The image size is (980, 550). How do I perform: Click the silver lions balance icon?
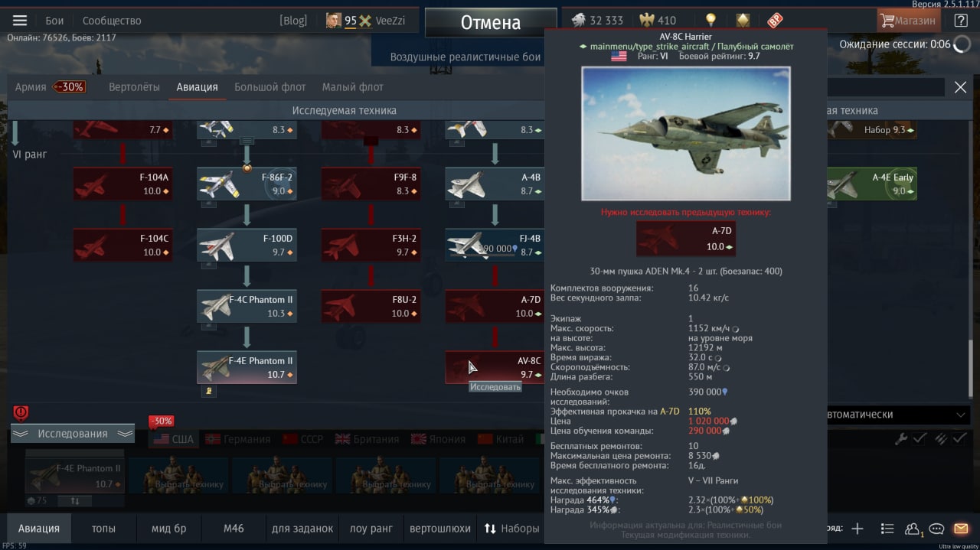pos(578,21)
